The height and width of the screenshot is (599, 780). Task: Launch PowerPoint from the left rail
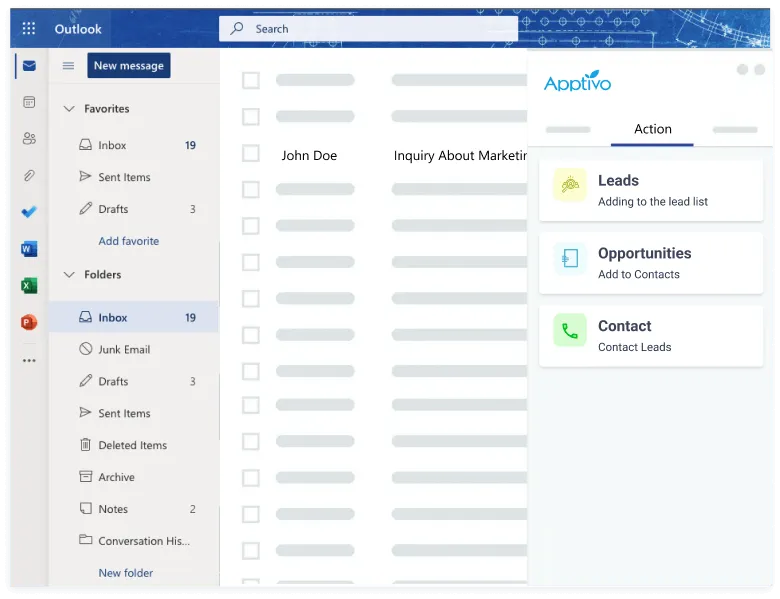coord(29,322)
